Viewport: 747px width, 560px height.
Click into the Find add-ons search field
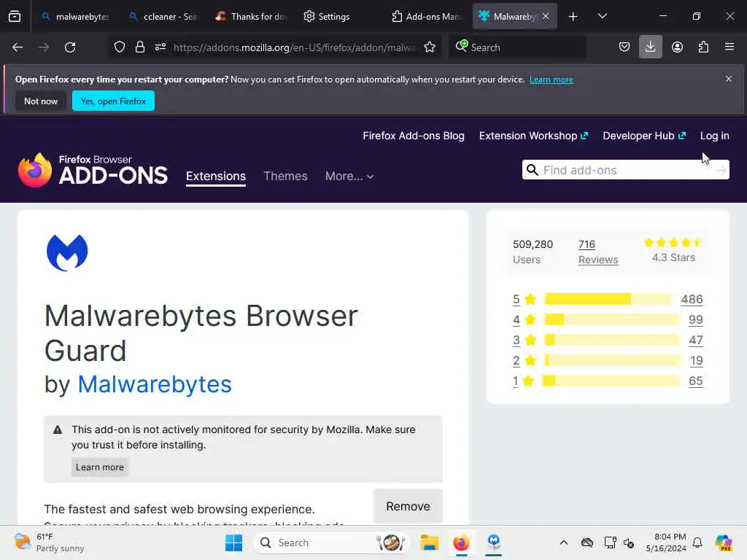(625, 170)
